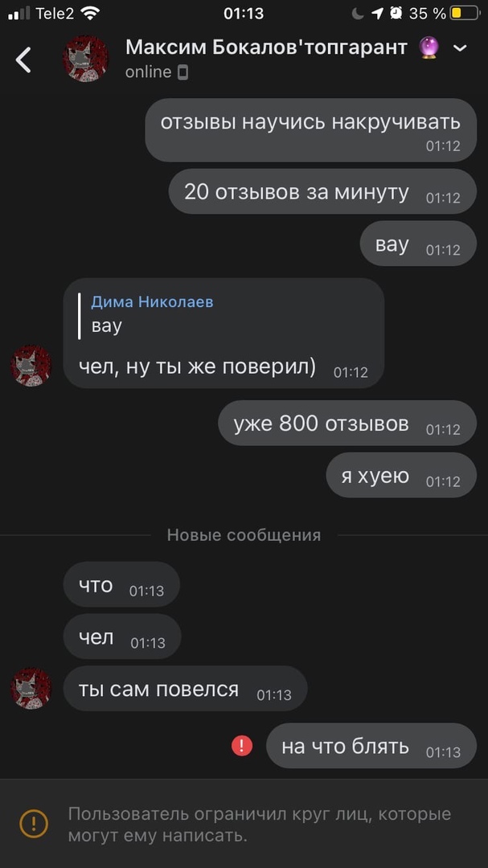Tap sender avatar beside 'ты сам повелся'
This screenshot has height=868, width=488.
tap(31, 689)
